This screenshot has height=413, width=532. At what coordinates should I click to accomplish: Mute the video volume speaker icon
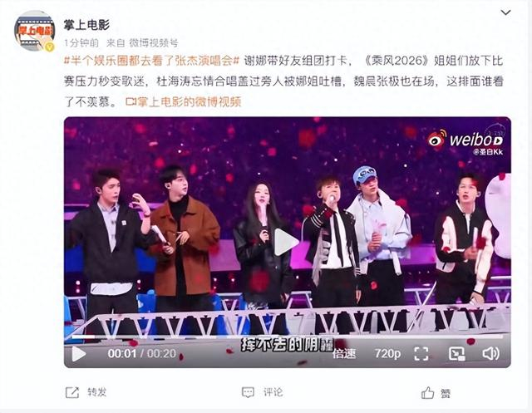coord(490,354)
